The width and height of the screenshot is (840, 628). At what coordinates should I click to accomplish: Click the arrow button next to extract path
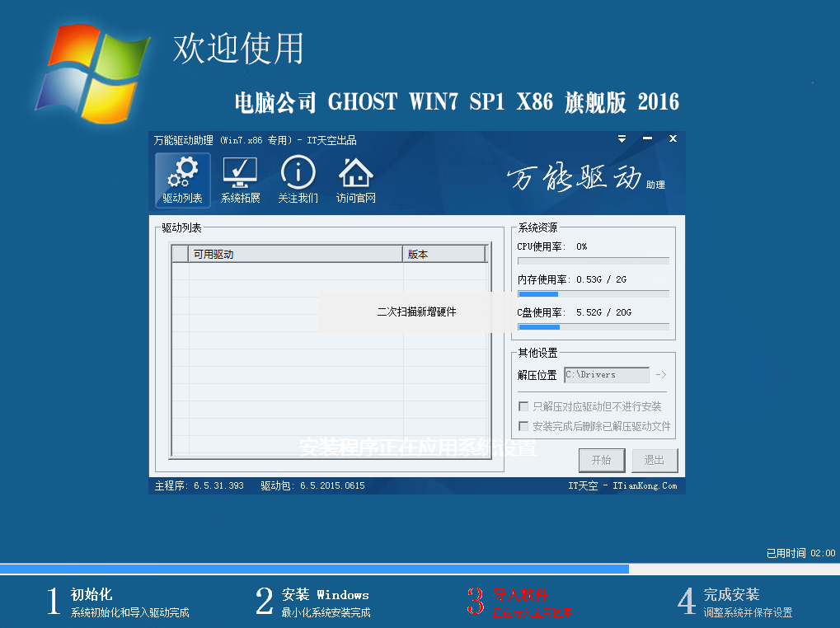pos(661,375)
